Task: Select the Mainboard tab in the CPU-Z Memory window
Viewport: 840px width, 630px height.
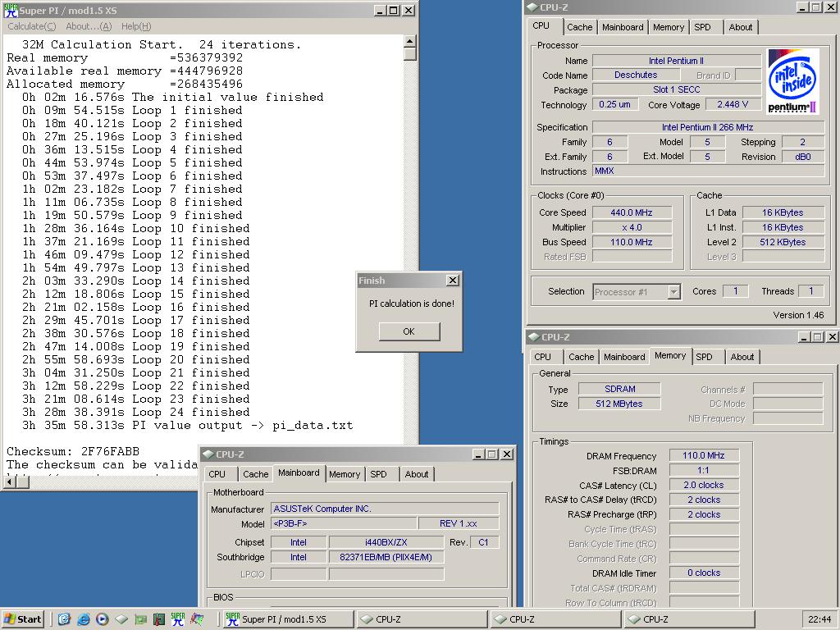Action: tap(624, 357)
